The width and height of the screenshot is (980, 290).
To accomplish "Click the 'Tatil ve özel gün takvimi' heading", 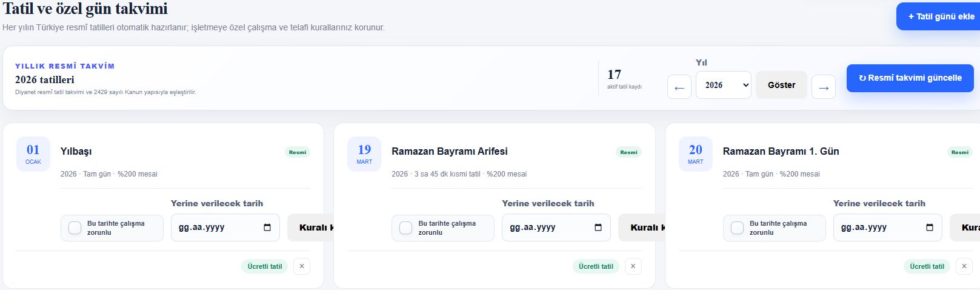I will 85,9.
